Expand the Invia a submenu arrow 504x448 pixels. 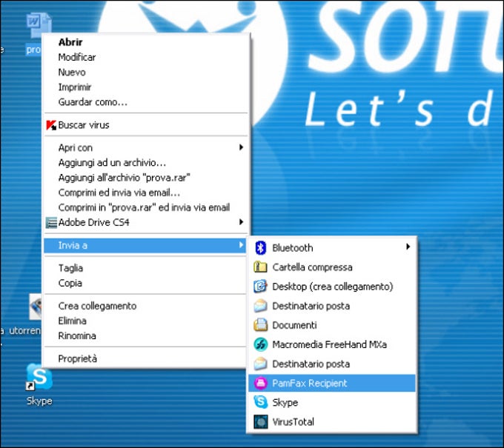point(241,245)
